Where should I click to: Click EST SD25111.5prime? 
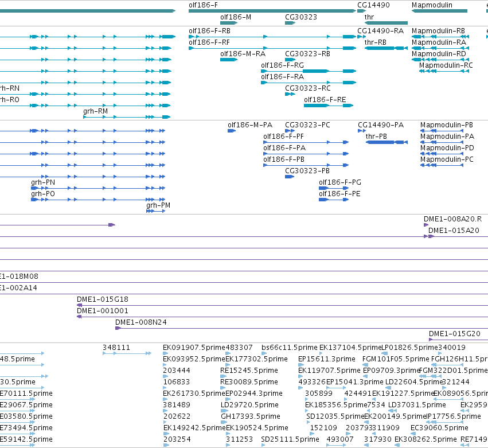pyautogui.click(x=290, y=440)
